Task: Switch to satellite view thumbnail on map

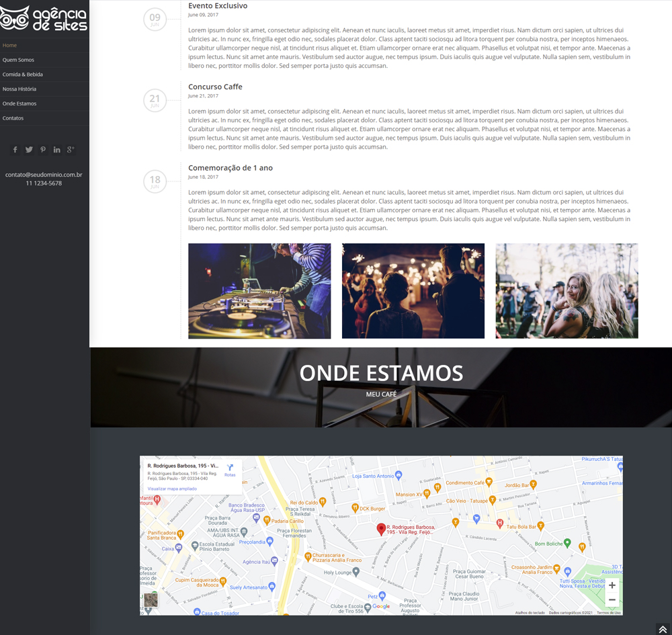Action: pos(151,600)
